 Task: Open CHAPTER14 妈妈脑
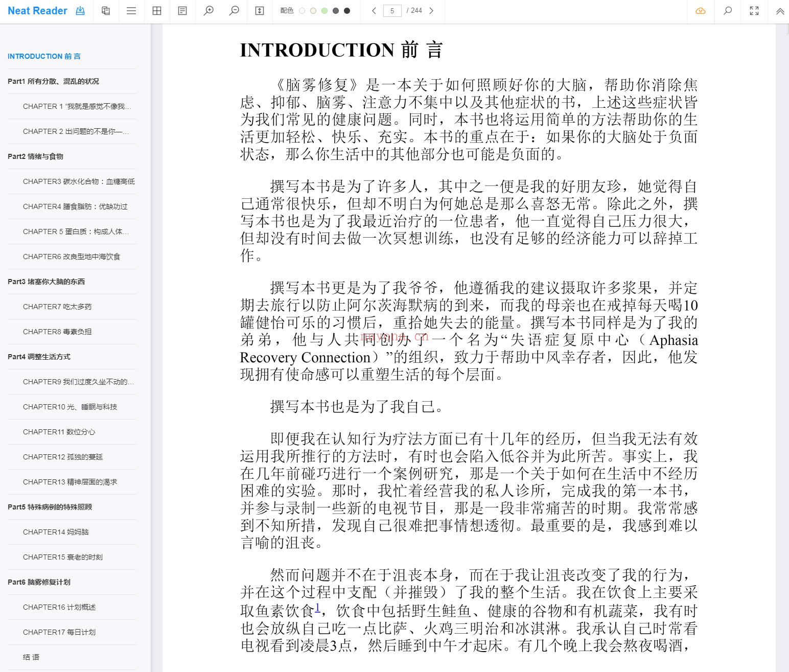coord(56,532)
